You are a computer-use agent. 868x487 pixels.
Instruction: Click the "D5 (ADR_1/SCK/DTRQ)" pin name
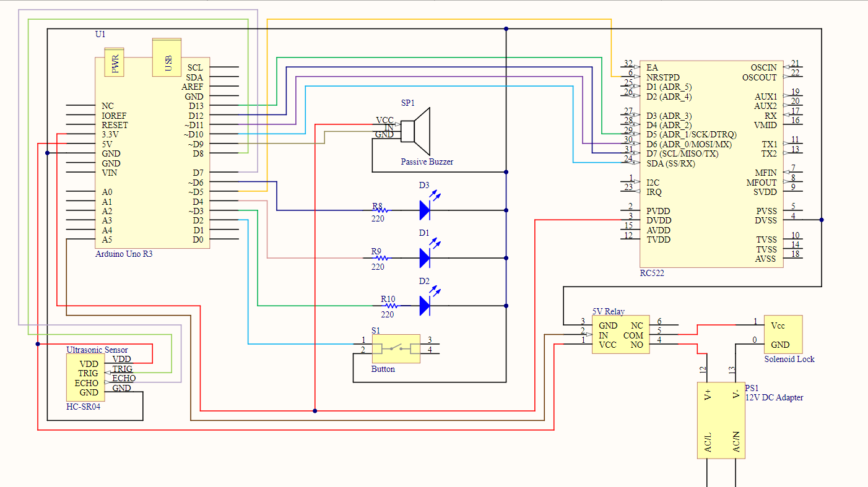tap(692, 134)
